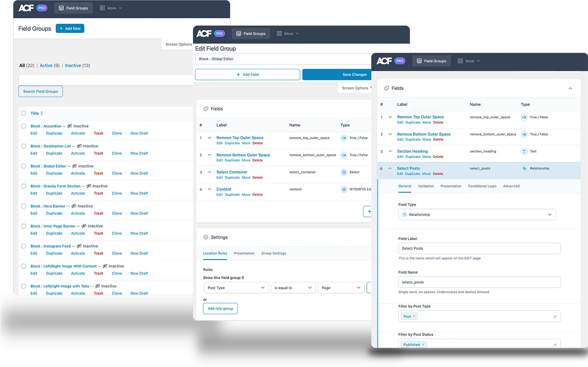
Task: Click the True/False type icon for remove_bottom_outer_space in front window
Action: [524, 134]
